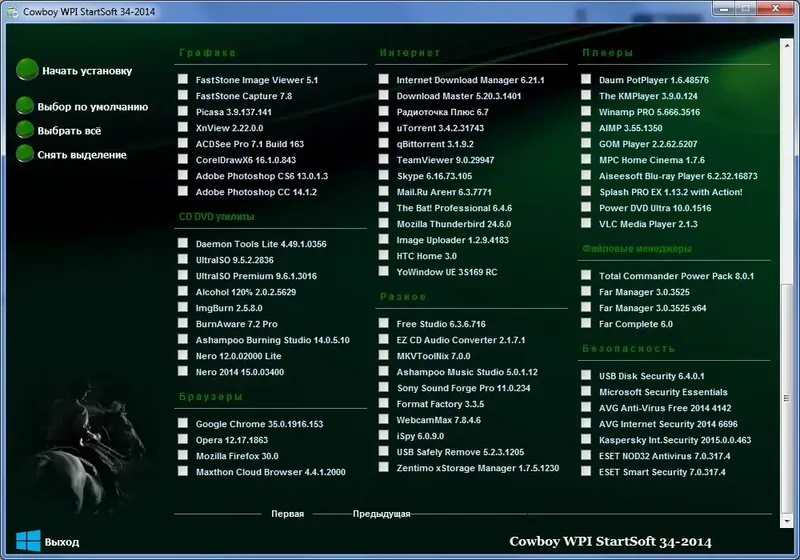This screenshot has height=560, width=800.
Task: Tick Nero 2014 15.0.03400
Action: pos(183,371)
